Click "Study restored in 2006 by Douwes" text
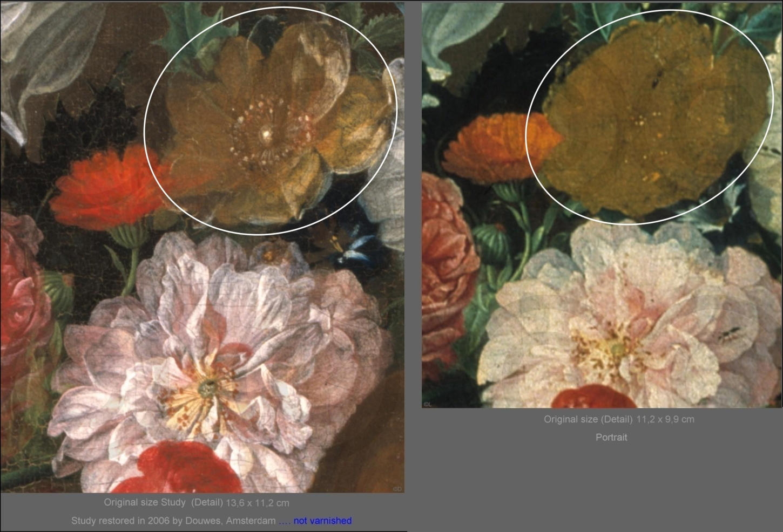 click(173, 521)
